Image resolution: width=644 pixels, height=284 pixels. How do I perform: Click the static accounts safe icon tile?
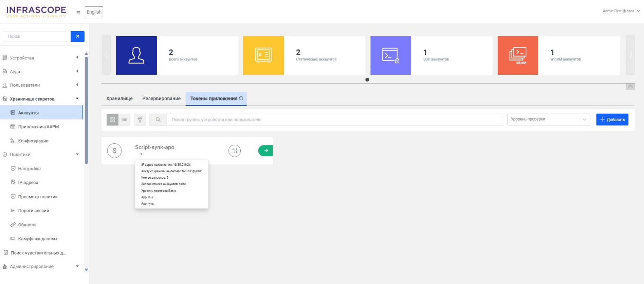(263, 55)
